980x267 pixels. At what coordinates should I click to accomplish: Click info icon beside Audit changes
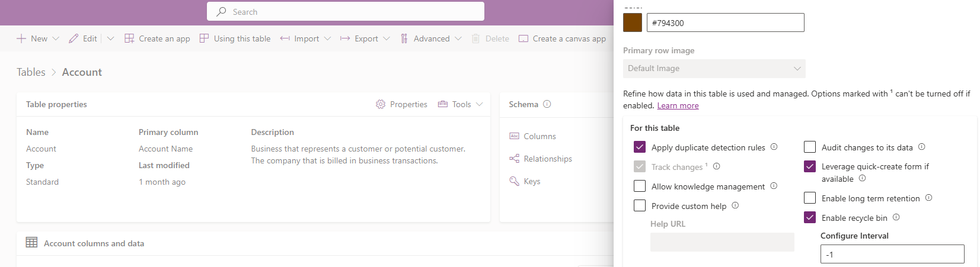pyautogui.click(x=922, y=147)
